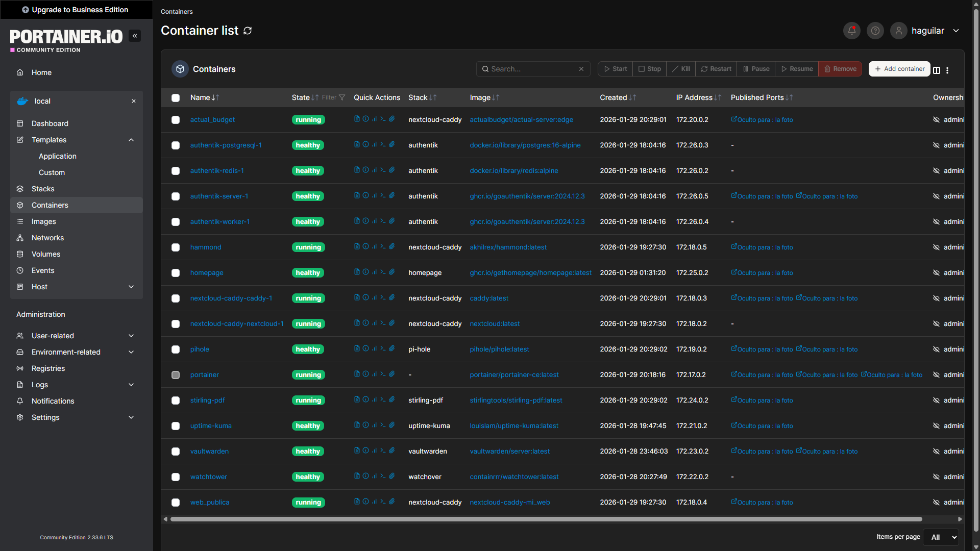This screenshot has height=551, width=980.
Task: Inspect the stirling-pdf container
Action: coord(365,399)
